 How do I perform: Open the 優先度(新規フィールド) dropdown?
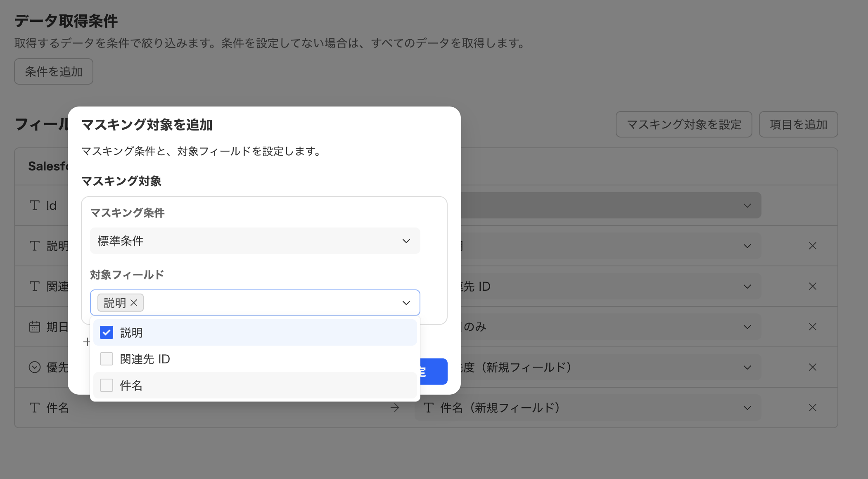tap(747, 367)
